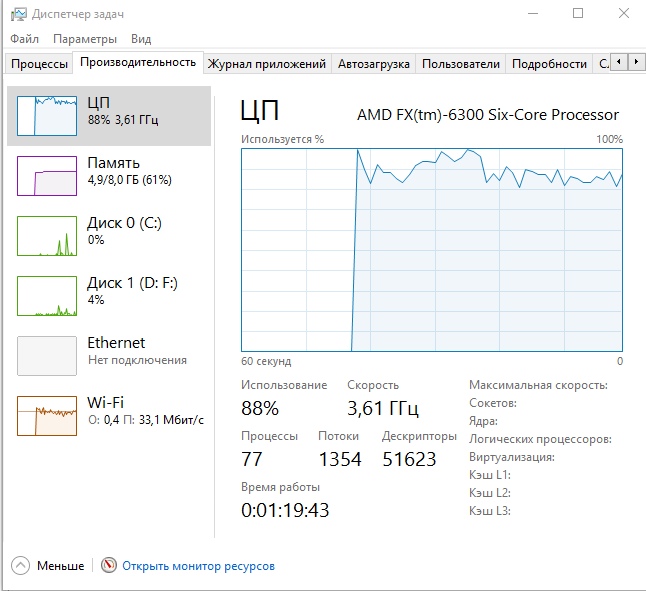Screen dimensions: 646x591
Task: Click the Task Manager icon in title bar
Action: tap(18, 14)
